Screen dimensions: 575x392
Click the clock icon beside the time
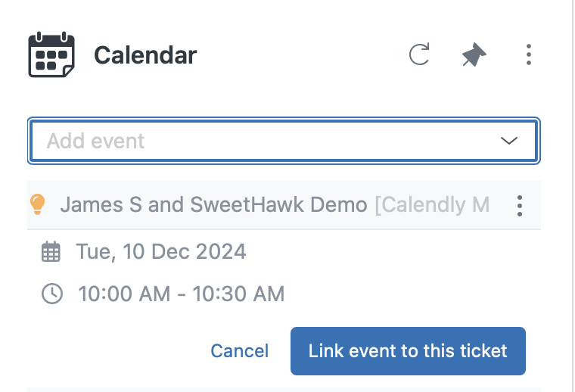coord(51,294)
